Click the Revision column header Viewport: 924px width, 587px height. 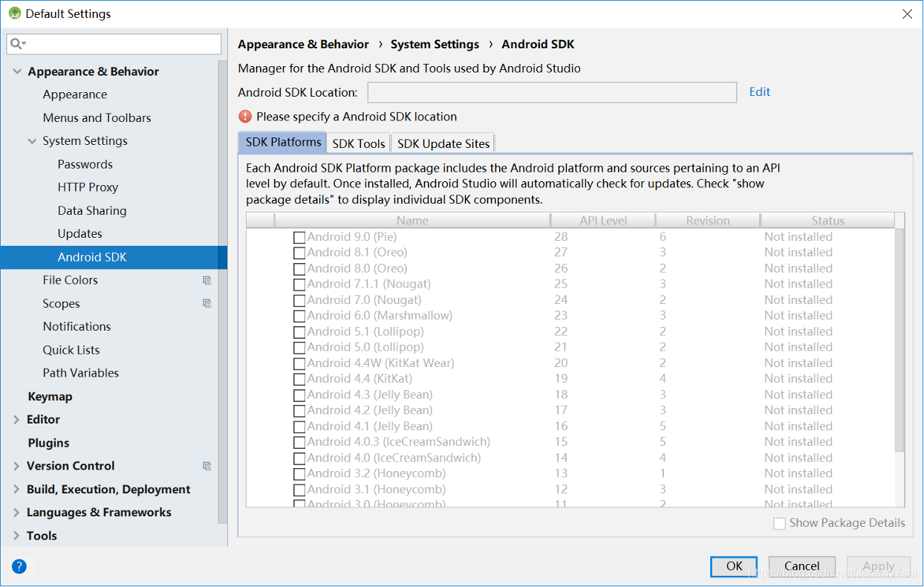pos(708,221)
